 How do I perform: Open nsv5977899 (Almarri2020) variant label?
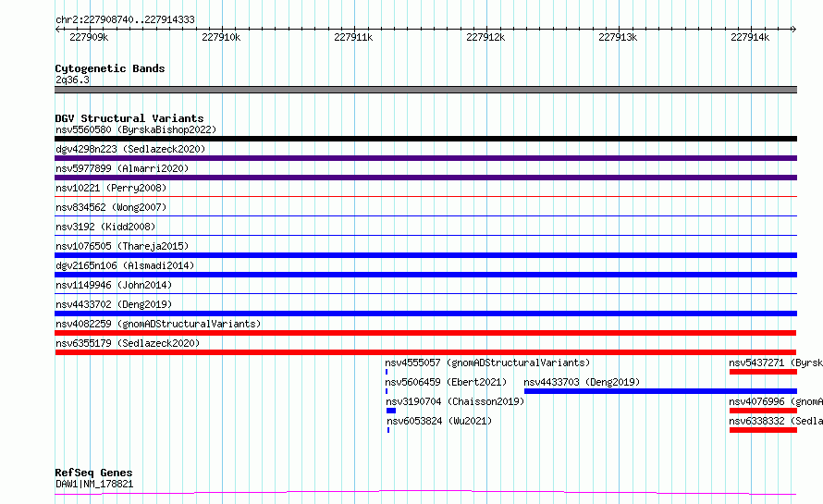click(122, 168)
